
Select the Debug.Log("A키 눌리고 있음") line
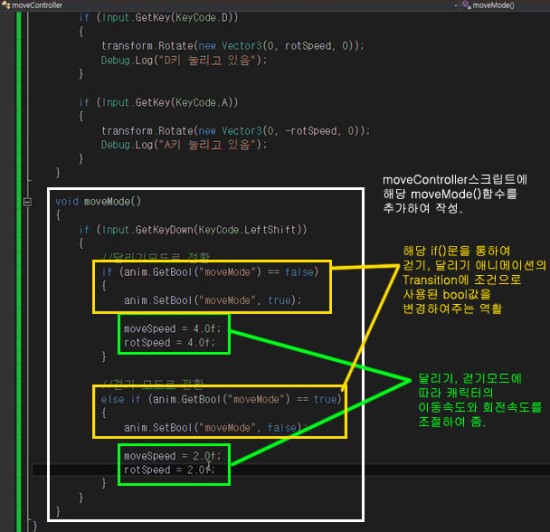coord(184,145)
